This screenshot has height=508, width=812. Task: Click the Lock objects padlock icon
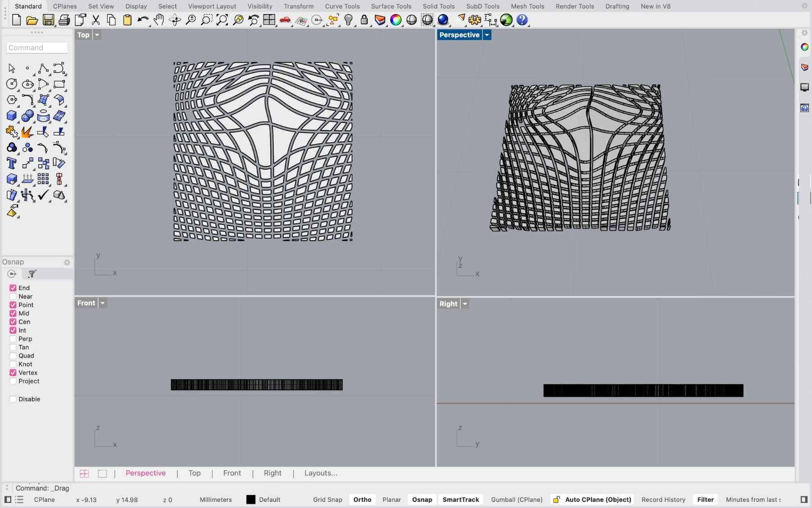[x=364, y=20]
